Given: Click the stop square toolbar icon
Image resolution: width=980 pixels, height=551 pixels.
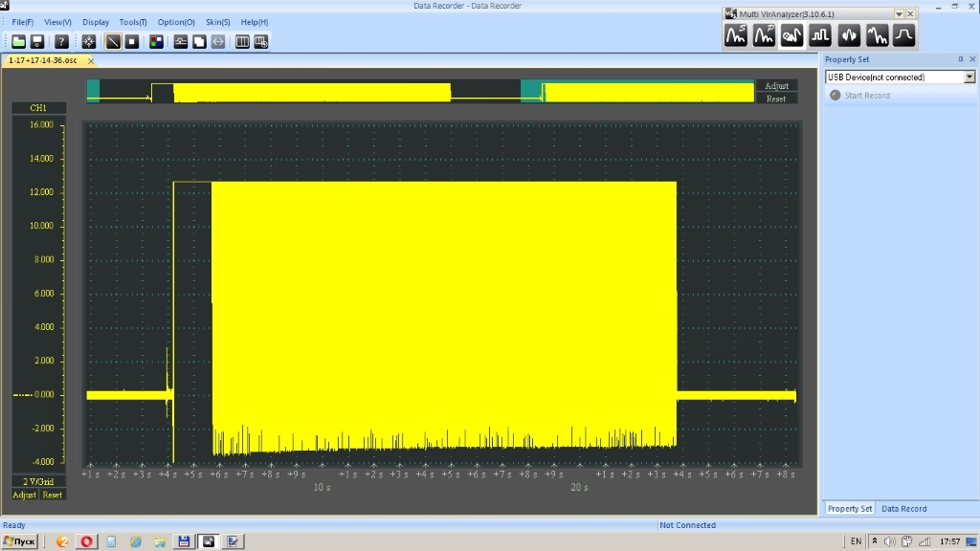Looking at the screenshot, I should click(132, 42).
